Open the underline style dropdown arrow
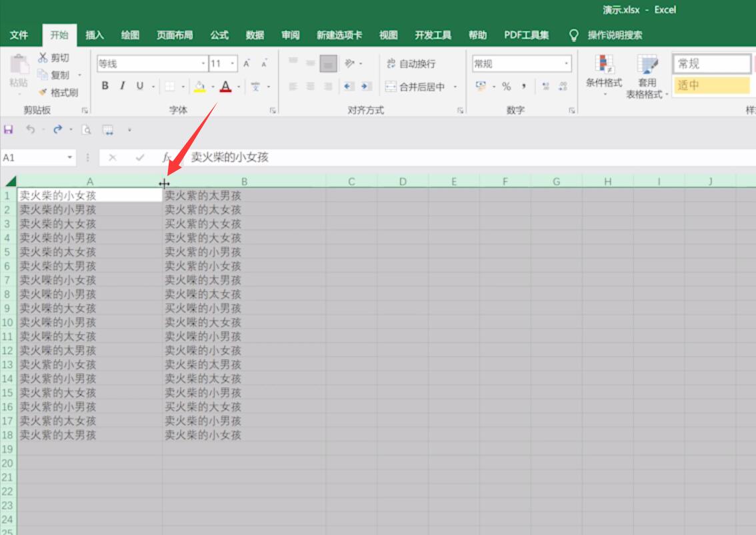The height and width of the screenshot is (535, 756). pos(153,87)
